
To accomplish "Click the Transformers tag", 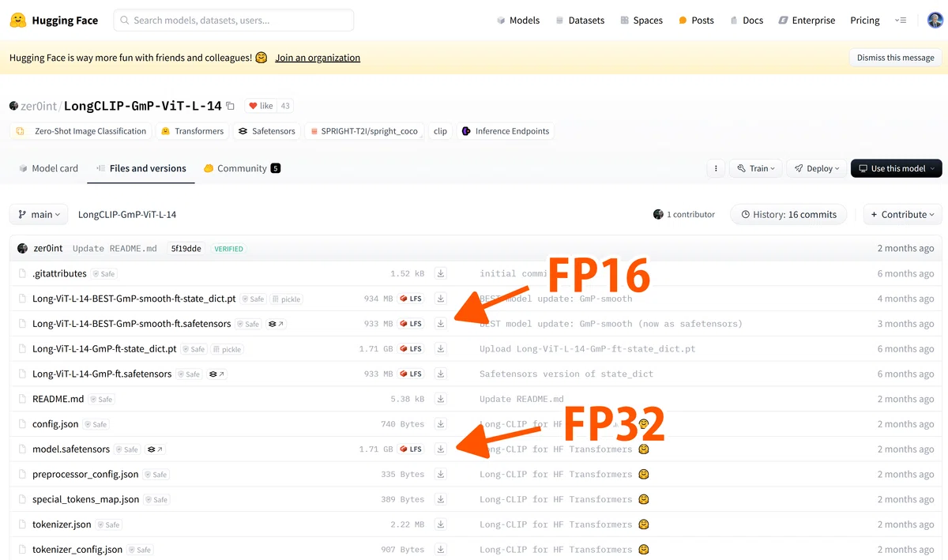I will pos(192,131).
